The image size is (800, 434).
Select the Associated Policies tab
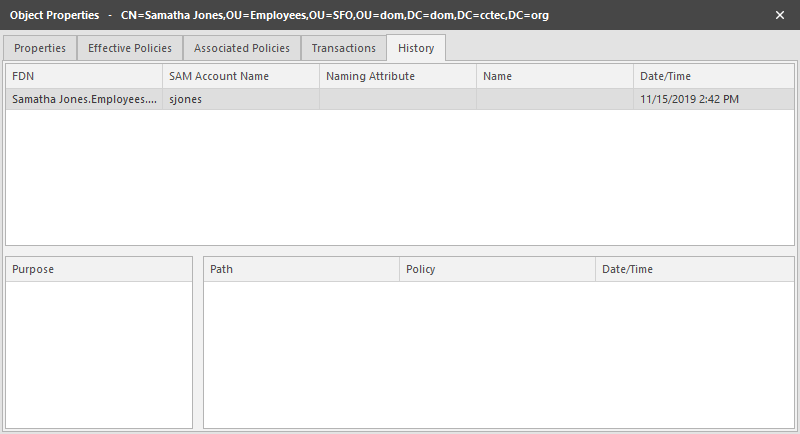[242, 48]
